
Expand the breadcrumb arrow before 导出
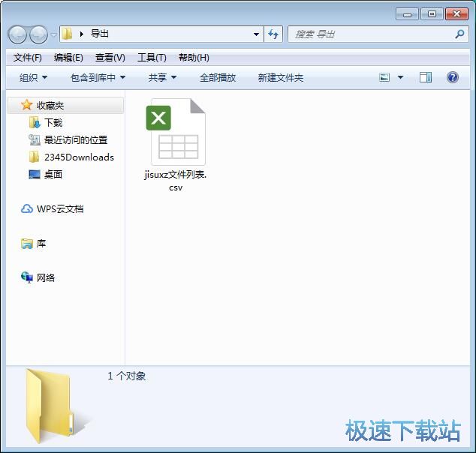pyautogui.click(x=81, y=34)
